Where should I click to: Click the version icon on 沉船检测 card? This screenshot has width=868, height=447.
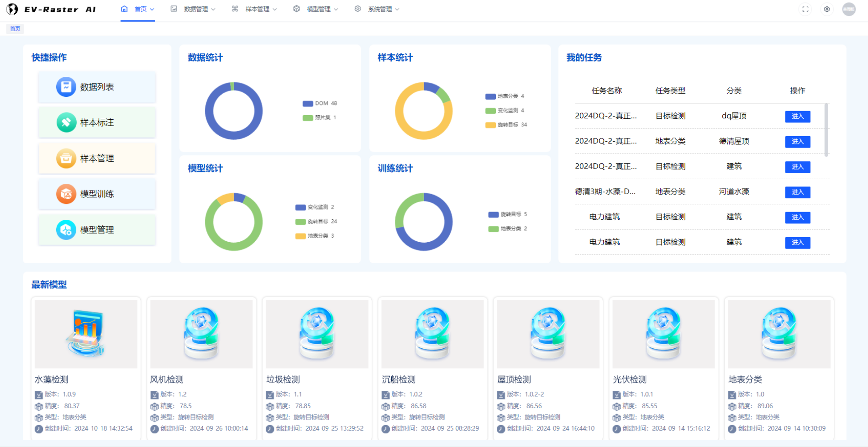tap(385, 394)
